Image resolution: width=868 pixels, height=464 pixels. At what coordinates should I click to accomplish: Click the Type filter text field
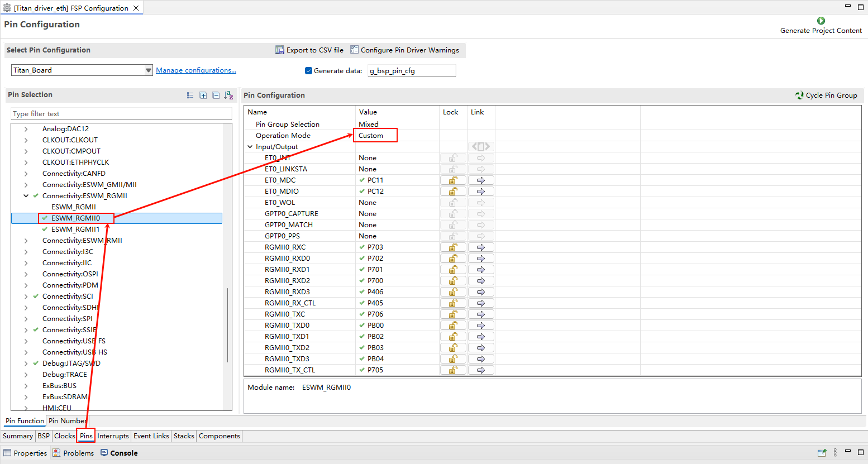121,114
